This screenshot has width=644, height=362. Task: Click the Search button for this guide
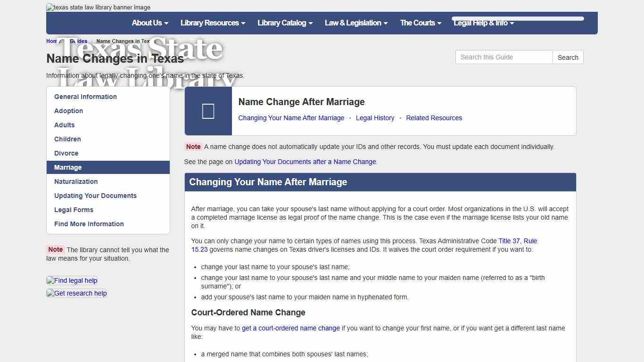point(568,57)
